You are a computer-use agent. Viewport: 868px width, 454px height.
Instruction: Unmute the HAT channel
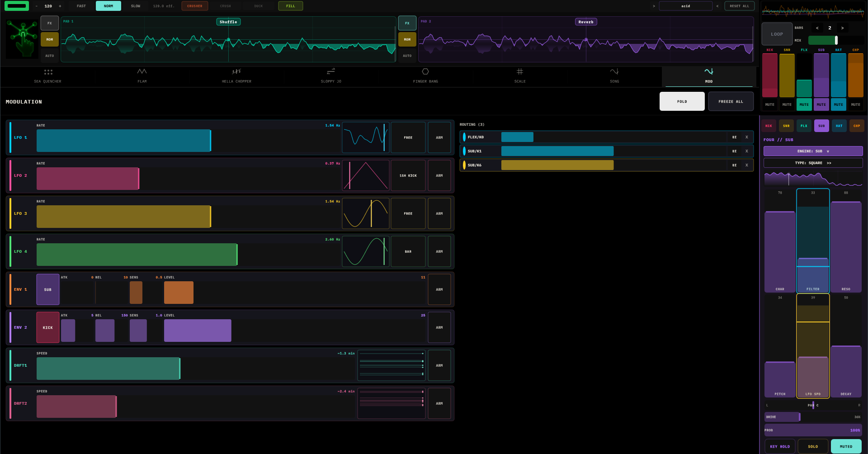point(838,104)
